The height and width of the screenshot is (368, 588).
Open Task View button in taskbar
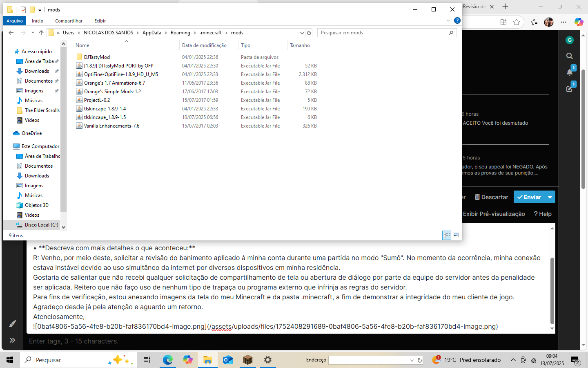[x=147, y=360]
